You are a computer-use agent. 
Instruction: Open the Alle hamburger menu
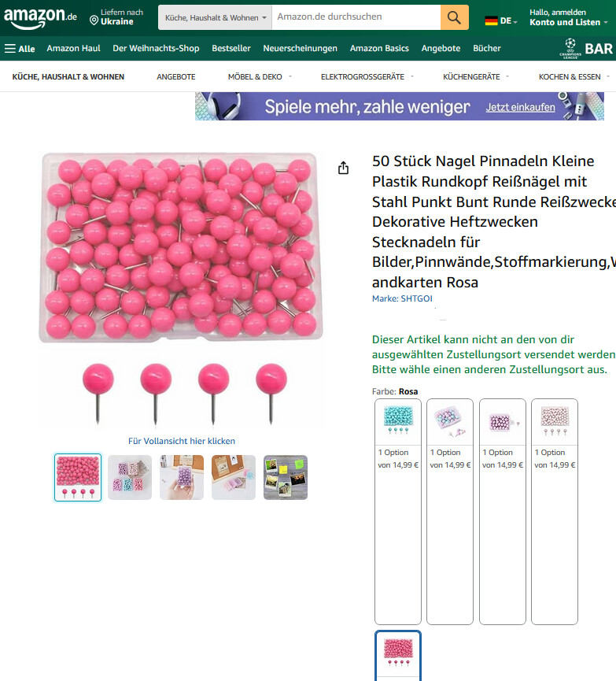click(20, 49)
